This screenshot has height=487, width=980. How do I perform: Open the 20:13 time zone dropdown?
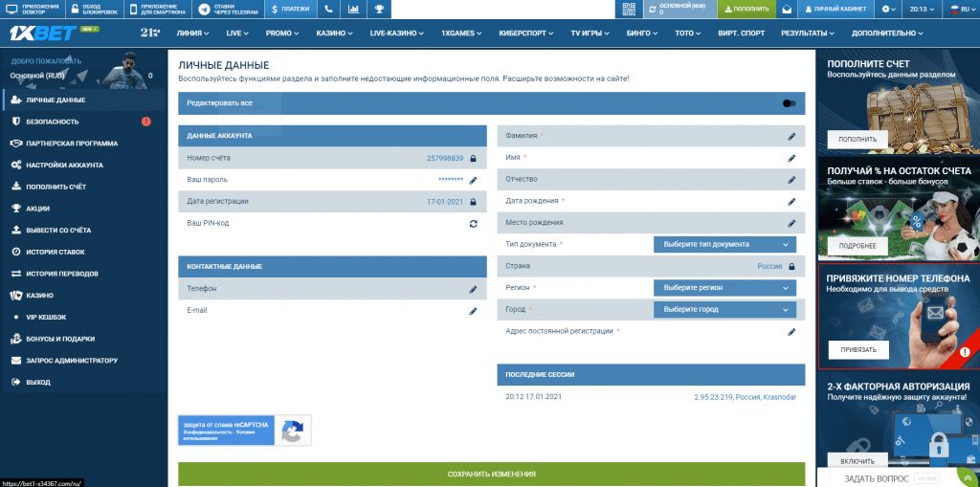[922, 10]
